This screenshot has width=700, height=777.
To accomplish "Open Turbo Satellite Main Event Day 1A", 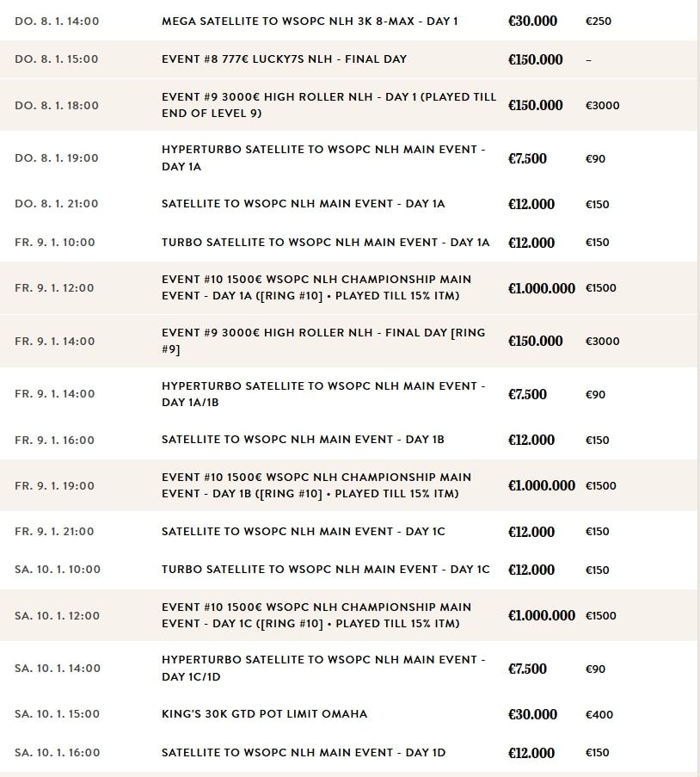I will click(325, 243).
